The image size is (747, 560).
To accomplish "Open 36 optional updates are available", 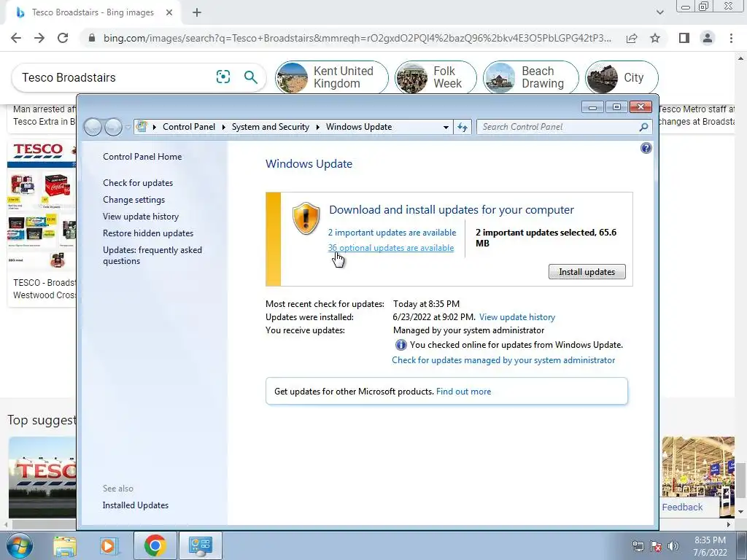I will [x=391, y=248].
